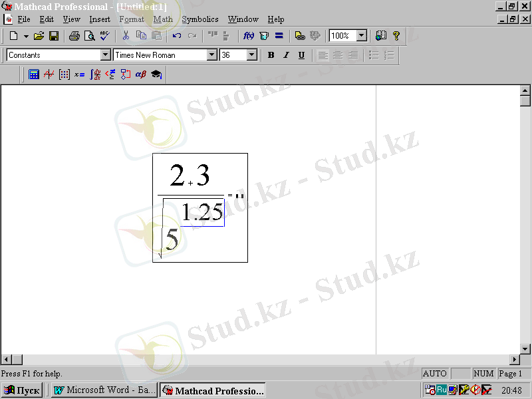This screenshot has height=399, width=532.
Task: Toggle bulleted list
Action: click(374, 55)
